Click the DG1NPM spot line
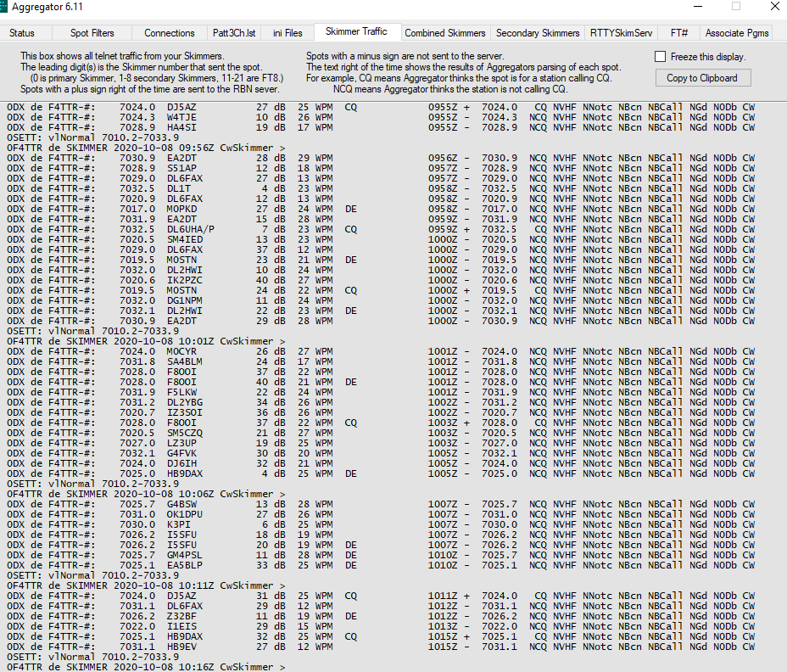The height and width of the screenshot is (672, 787). pos(381,300)
